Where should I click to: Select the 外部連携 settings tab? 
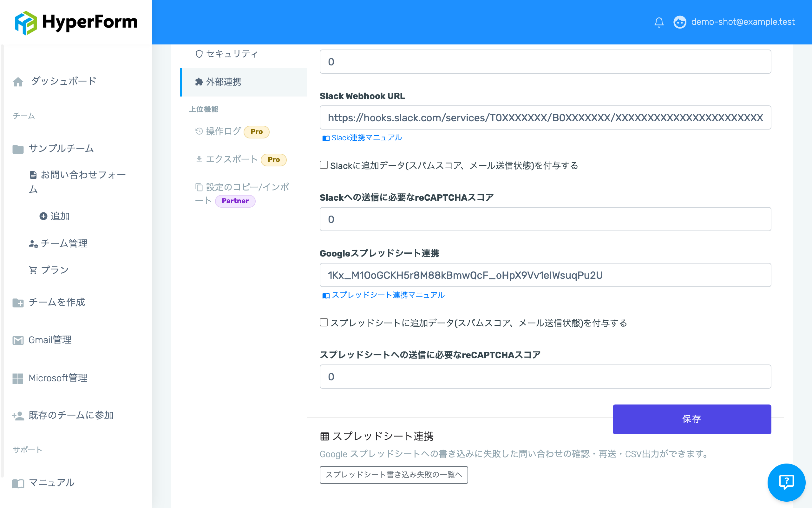pos(244,82)
